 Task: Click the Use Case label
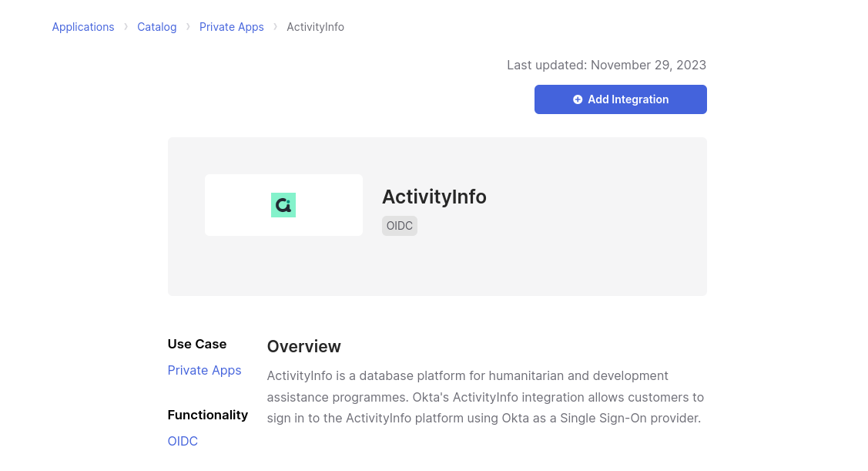tap(197, 344)
